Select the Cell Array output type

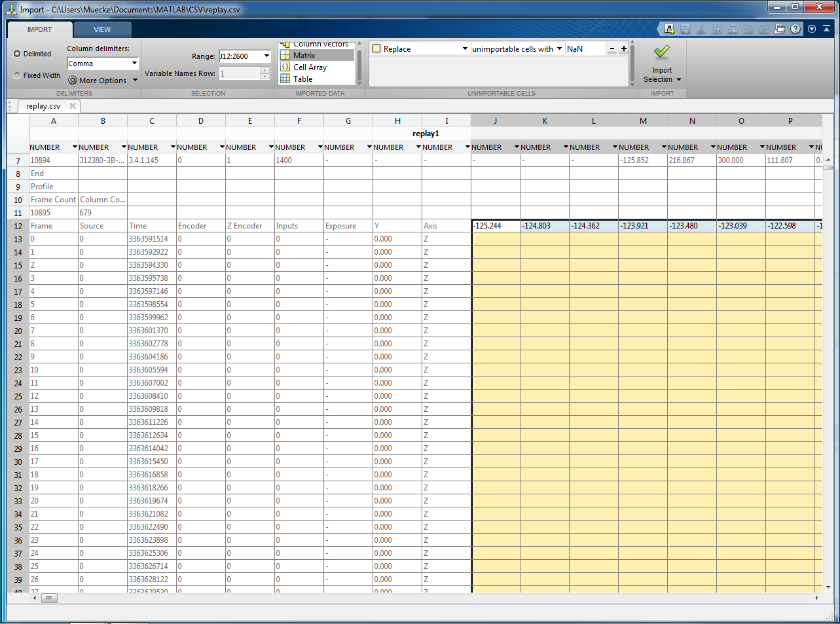click(x=310, y=67)
